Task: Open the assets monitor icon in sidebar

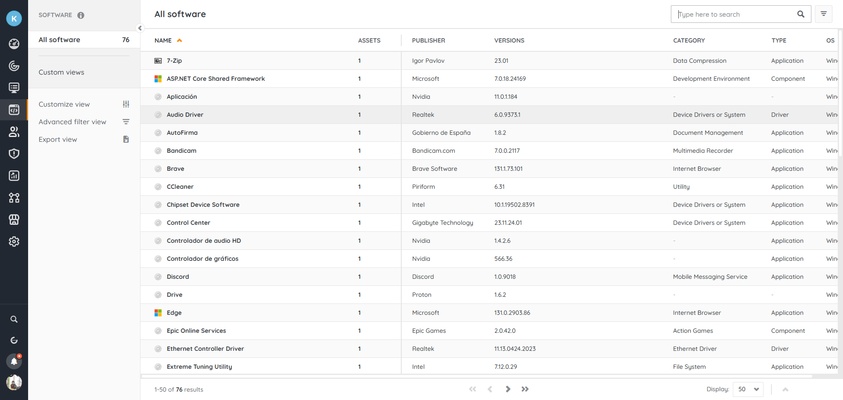Action: point(14,88)
